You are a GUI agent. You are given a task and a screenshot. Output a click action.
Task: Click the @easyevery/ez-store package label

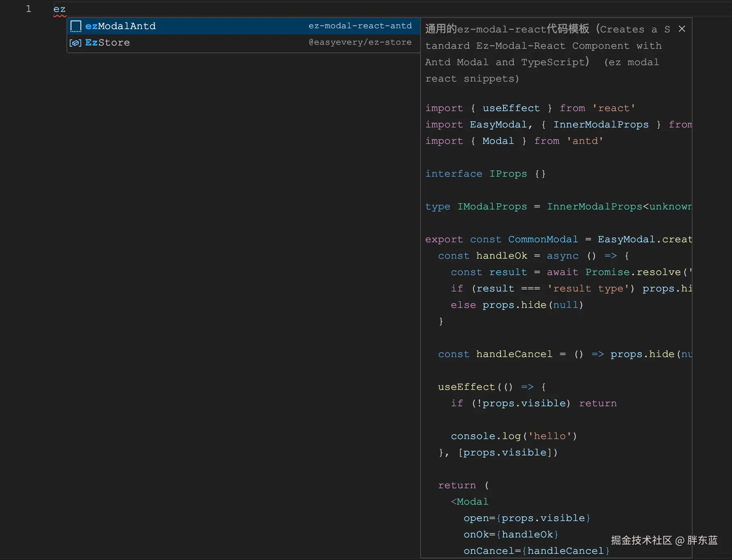pyautogui.click(x=360, y=42)
